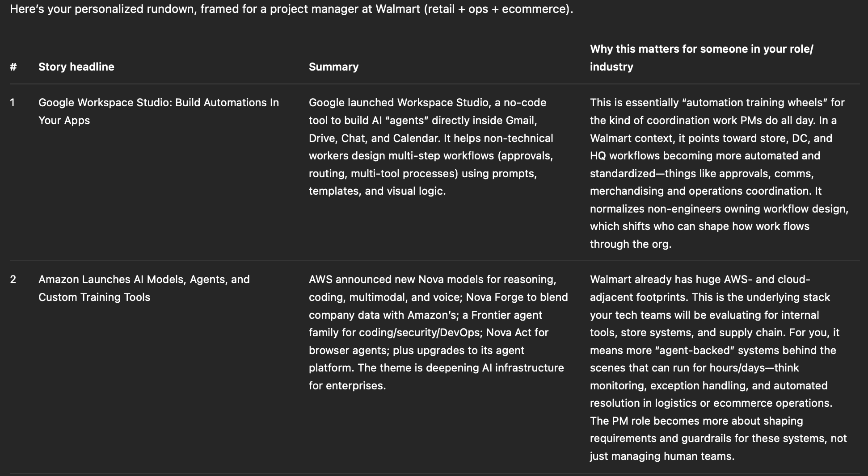Click the '#' column header
Image resolution: width=868 pixels, height=476 pixels.
(13, 67)
